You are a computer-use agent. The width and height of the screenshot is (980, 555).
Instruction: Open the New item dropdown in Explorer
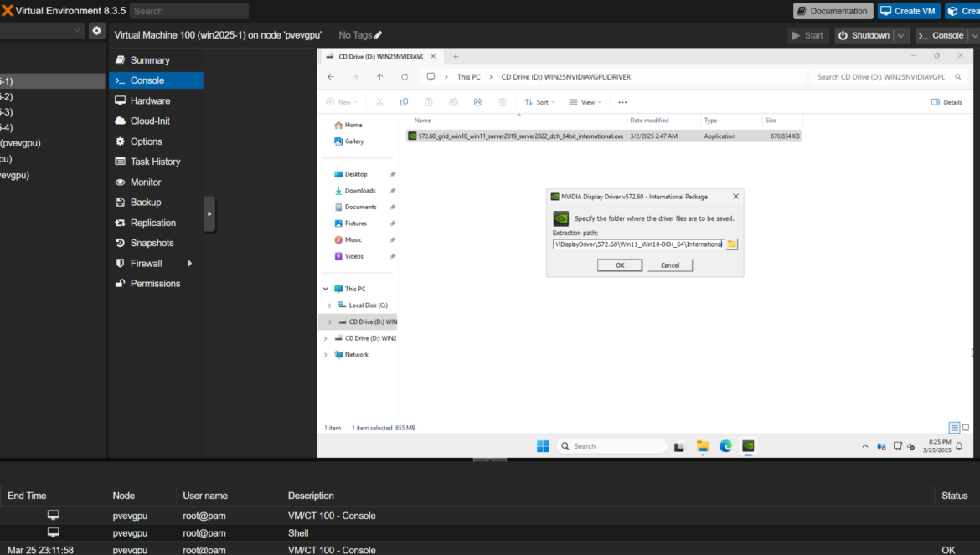click(342, 102)
